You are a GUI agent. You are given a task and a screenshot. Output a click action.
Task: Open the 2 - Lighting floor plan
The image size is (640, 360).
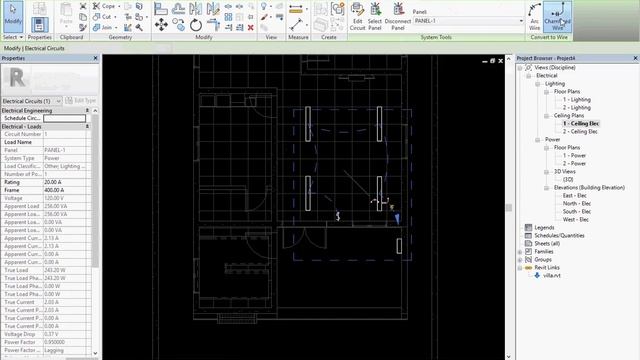pos(576,108)
